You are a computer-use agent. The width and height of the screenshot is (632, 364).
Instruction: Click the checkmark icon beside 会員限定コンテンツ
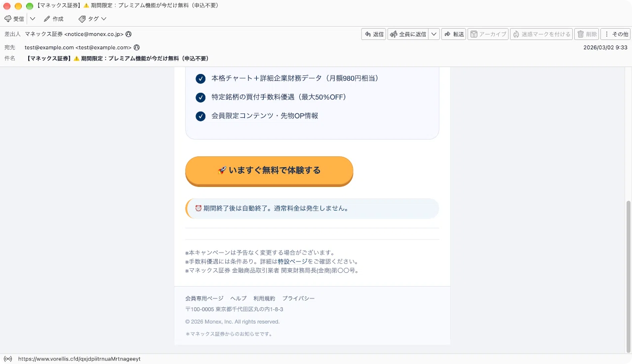200,116
